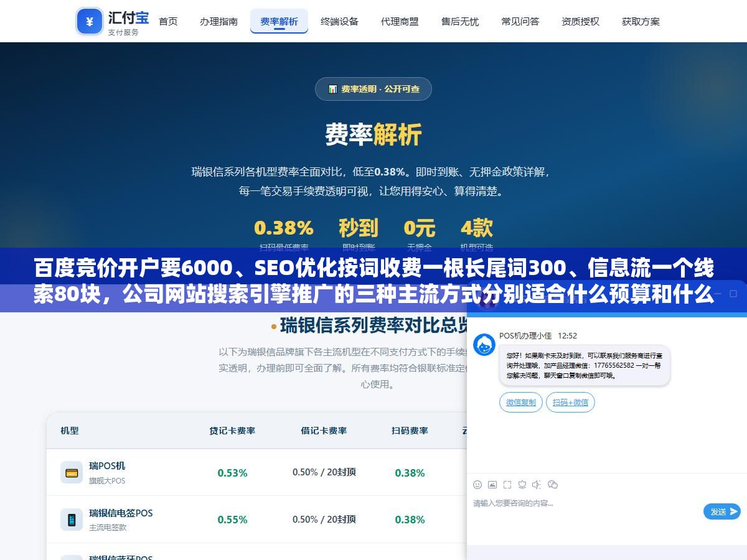Click the 0.53% credit card rate
The image size is (747, 560).
(232, 473)
